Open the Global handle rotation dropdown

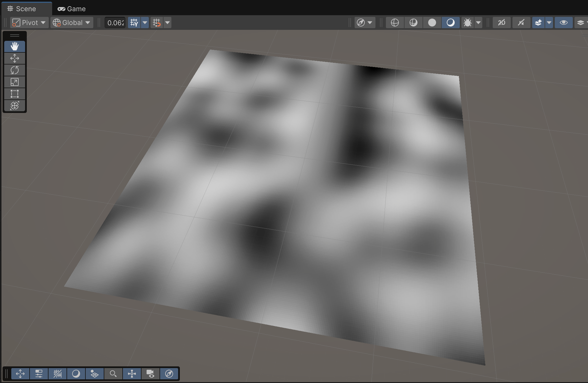point(72,23)
